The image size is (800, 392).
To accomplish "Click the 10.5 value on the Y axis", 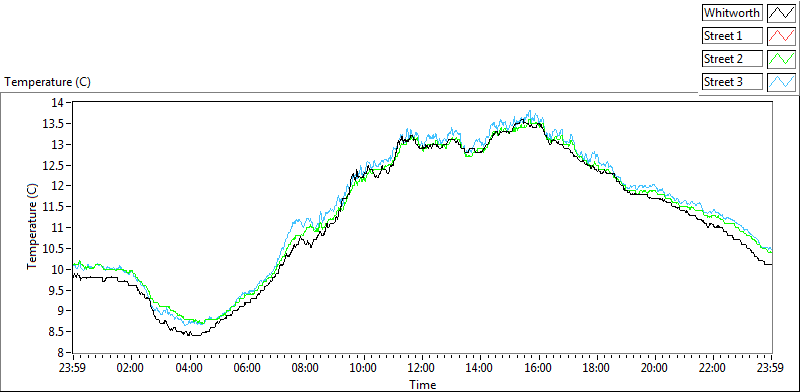I will click(x=59, y=249).
